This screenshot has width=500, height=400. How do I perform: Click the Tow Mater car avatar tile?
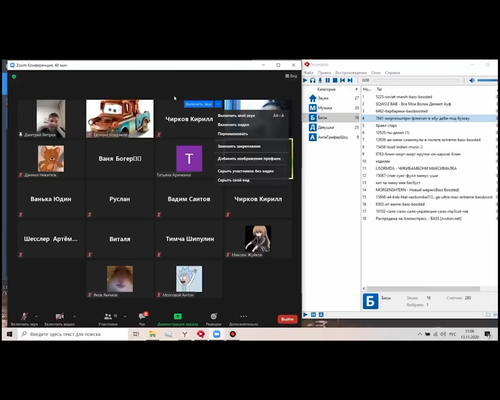coord(120,119)
